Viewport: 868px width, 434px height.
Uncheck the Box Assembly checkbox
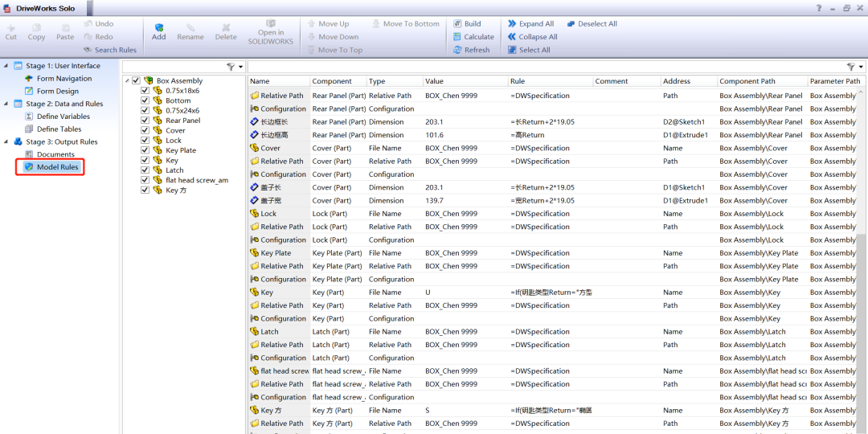pyautogui.click(x=136, y=81)
